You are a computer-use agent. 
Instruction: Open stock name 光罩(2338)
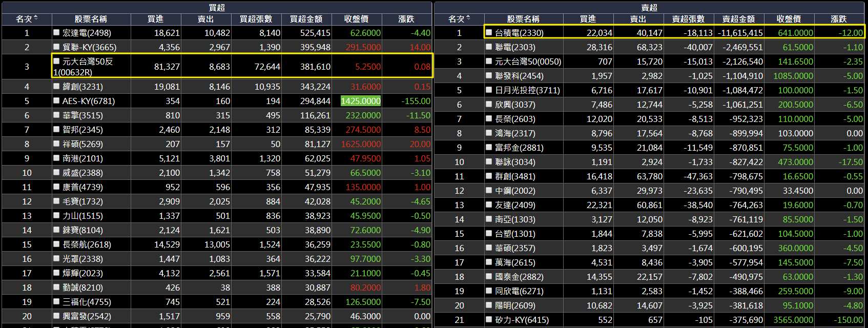point(82,259)
